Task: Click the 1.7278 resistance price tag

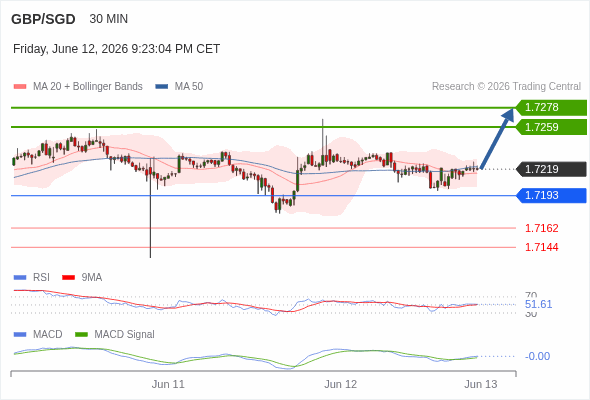Action: pyautogui.click(x=551, y=108)
